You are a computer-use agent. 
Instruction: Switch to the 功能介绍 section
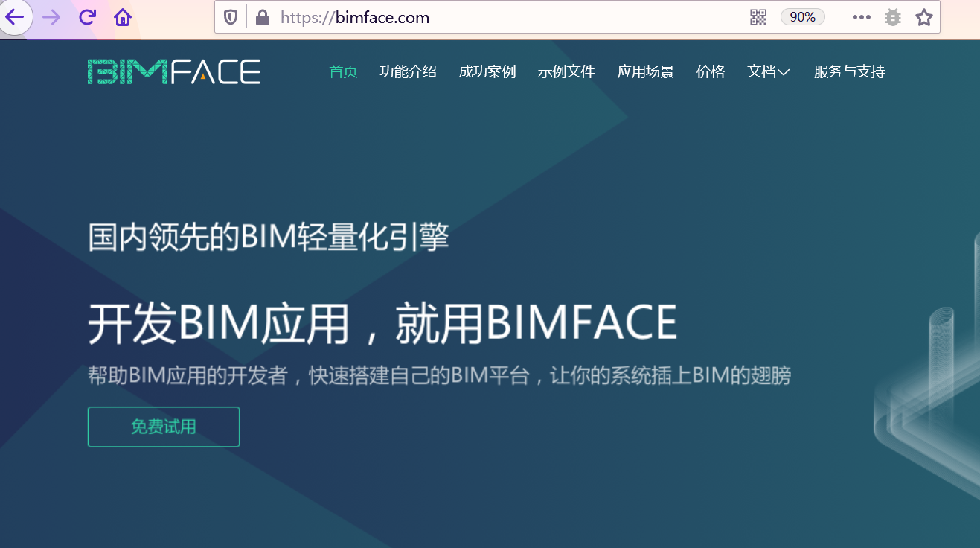[409, 71]
